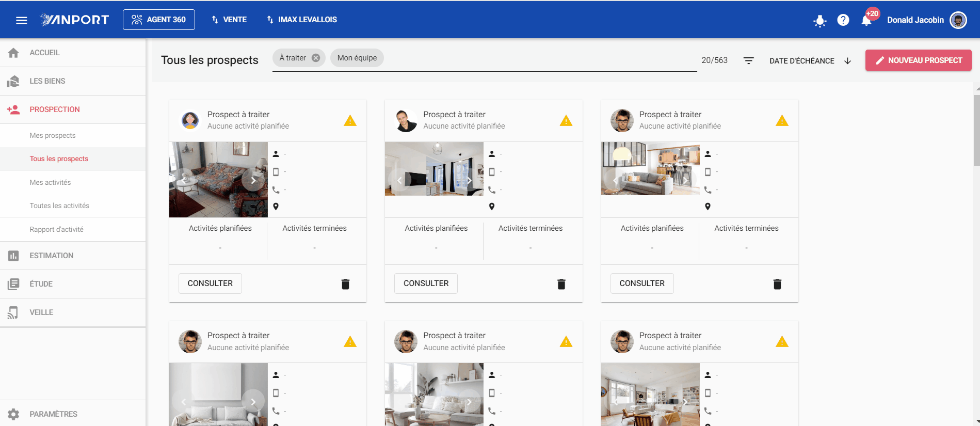Expand the Veille section
Screen dimensions: 980x426
73,312
